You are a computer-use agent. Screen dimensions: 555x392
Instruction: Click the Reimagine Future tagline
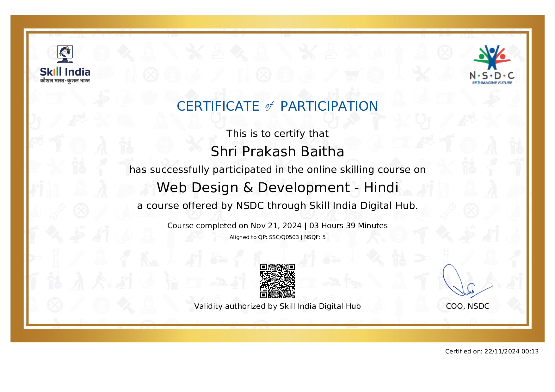tap(492, 83)
